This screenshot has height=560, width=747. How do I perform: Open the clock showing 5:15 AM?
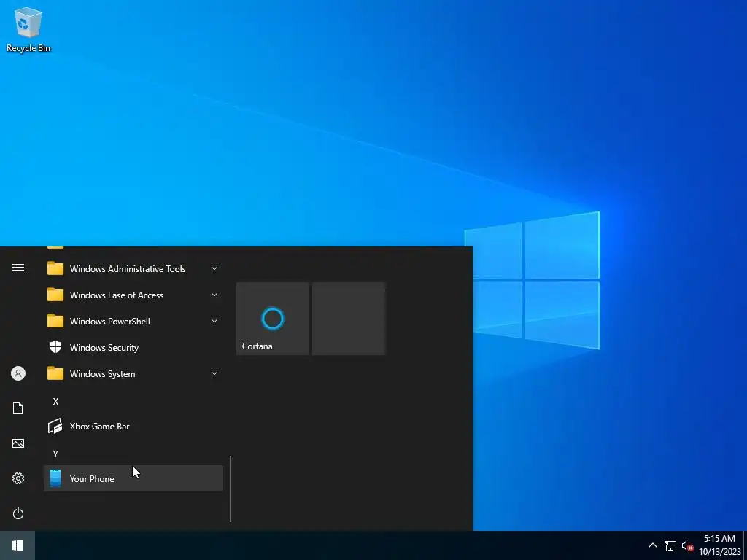coord(720,545)
